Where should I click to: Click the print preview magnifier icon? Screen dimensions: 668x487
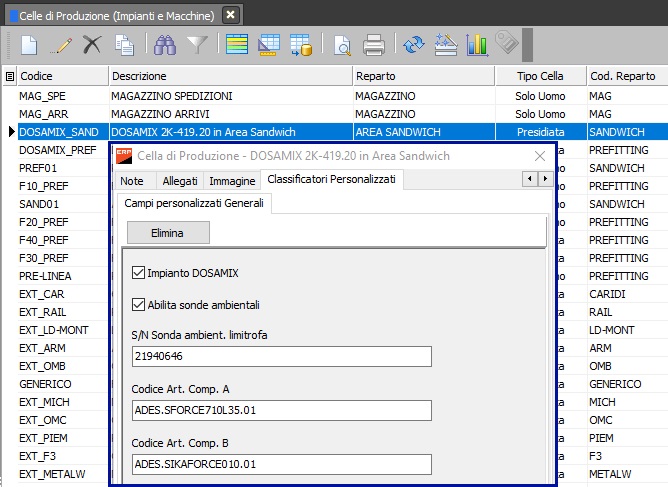click(x=342, y=45)
